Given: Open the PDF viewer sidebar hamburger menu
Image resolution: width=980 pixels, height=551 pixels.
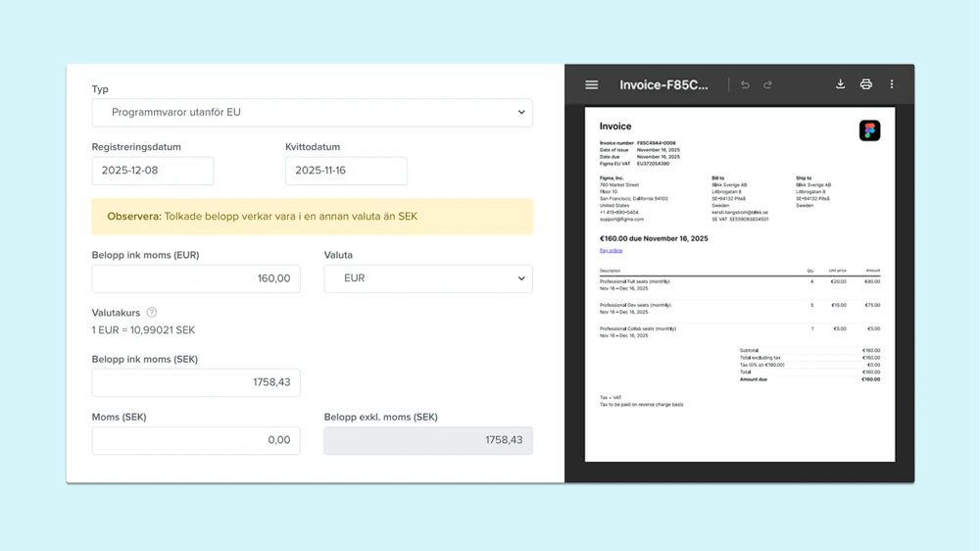Looking at the screenshot, I should coord(592,85).
